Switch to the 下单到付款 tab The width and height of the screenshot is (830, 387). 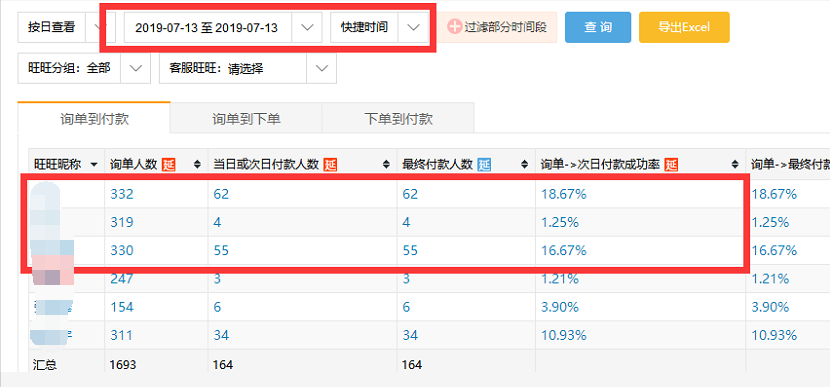coord(398,119)
